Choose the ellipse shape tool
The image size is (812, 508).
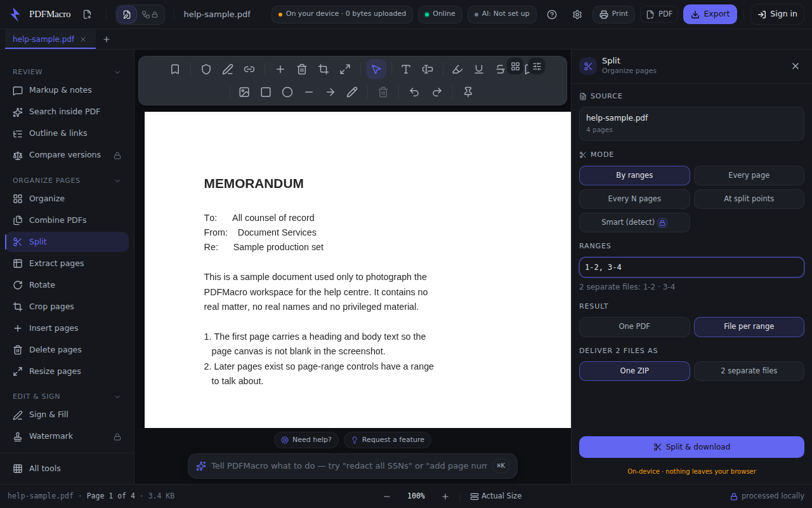(x=287, y=92)
